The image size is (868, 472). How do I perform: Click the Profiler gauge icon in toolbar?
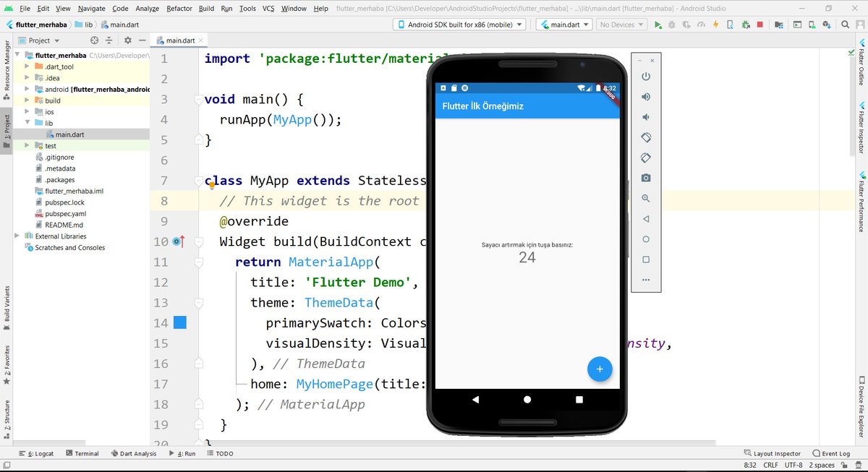[701, 25]
